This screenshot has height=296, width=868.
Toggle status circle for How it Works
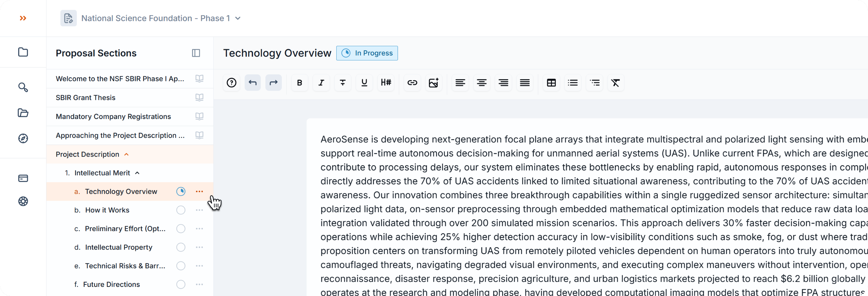pos(181,210)
